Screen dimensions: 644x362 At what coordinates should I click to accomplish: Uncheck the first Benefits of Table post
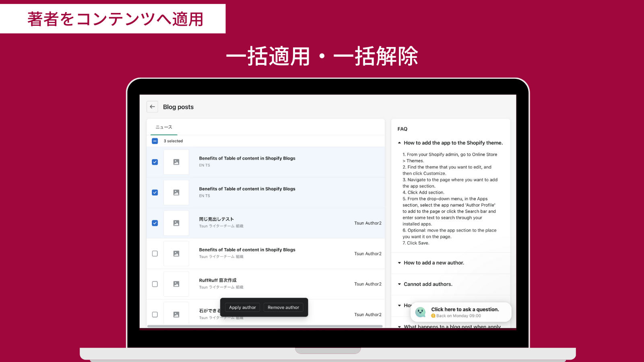[x=155, y=162]
